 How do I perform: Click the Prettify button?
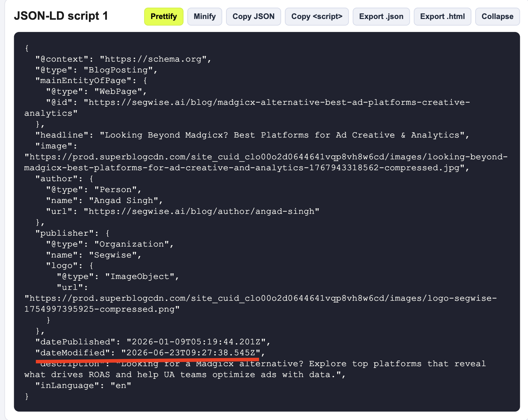coord(163,17)
